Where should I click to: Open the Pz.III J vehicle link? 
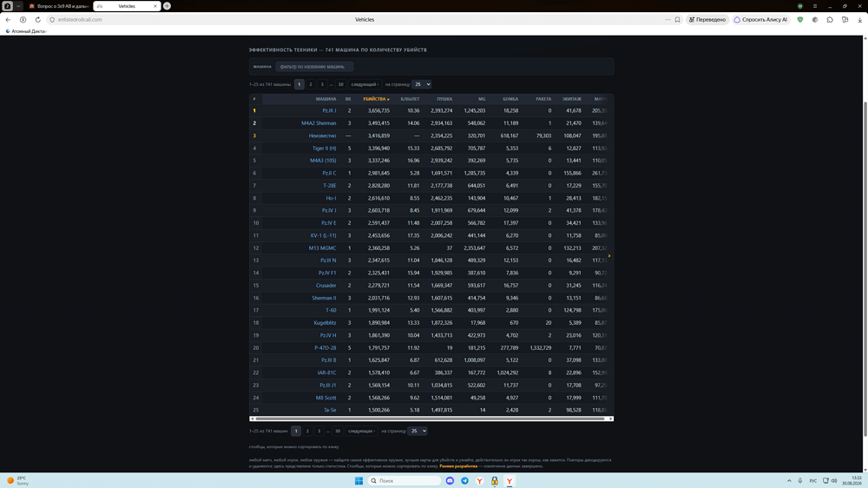pyautogui.click(x=329, y=111)
